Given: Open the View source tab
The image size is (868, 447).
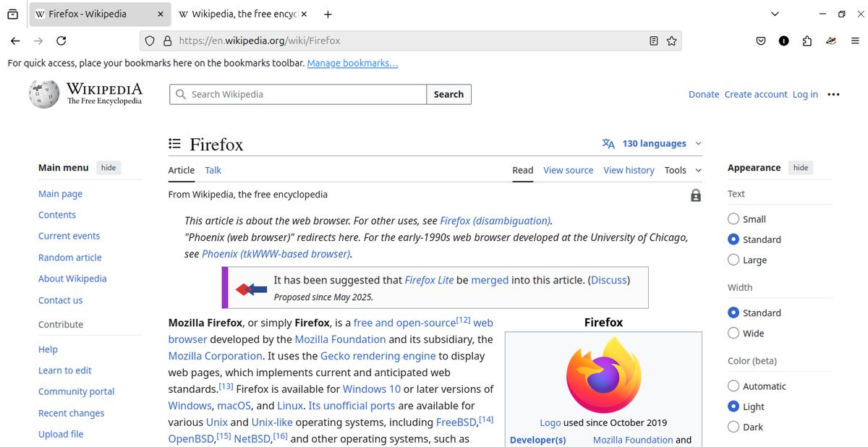Looking at the screenshot, I should tap(569, 170).
